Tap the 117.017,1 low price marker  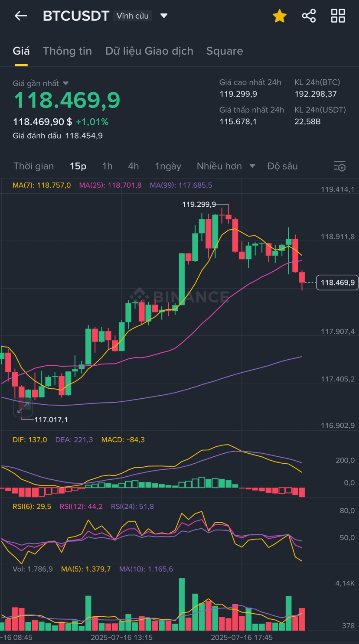tap(51, 420)
